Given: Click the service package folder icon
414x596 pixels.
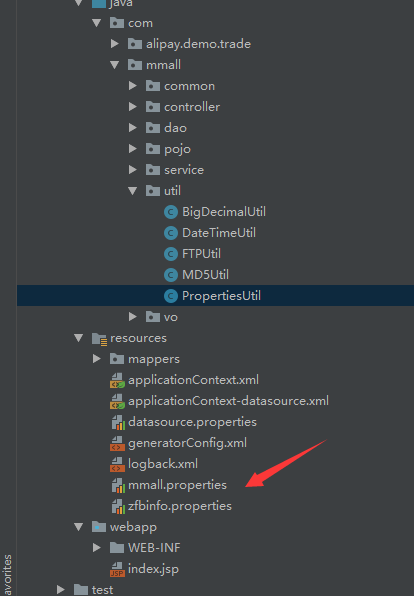Looking at the screenshot, I should (x=152, y=170).
